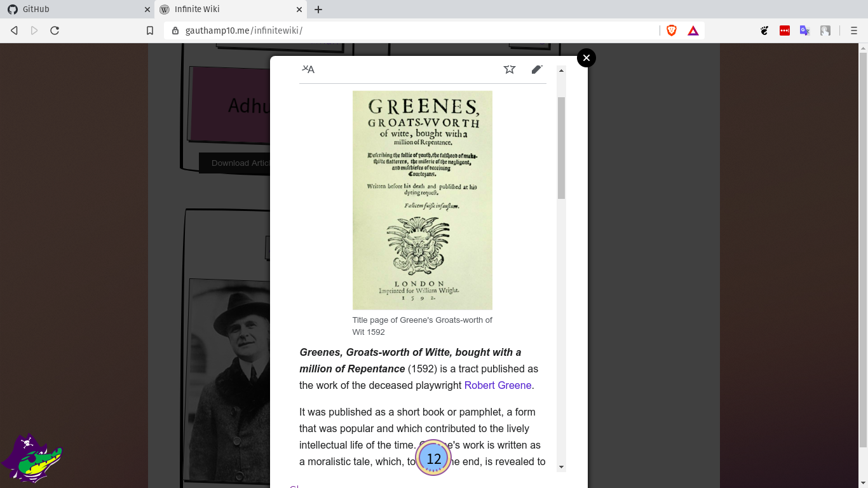Click the round 12 counter badge
The width and height of the screenshot is (868, 488).
(433, 458)
